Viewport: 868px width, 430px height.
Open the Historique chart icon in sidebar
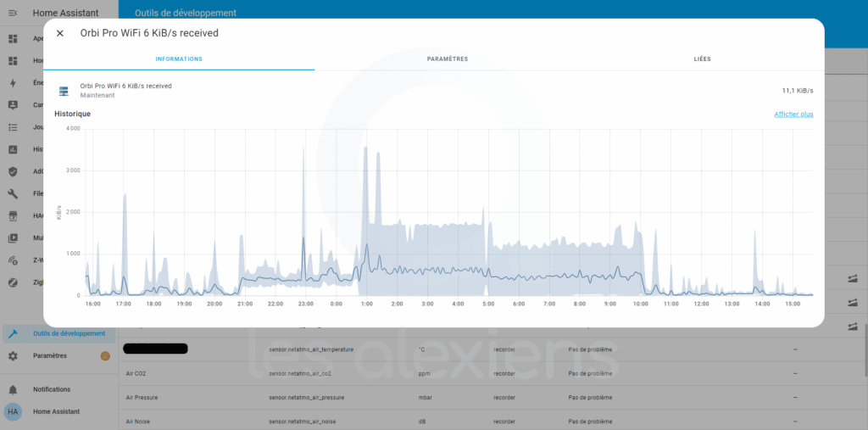click(14, 149)
